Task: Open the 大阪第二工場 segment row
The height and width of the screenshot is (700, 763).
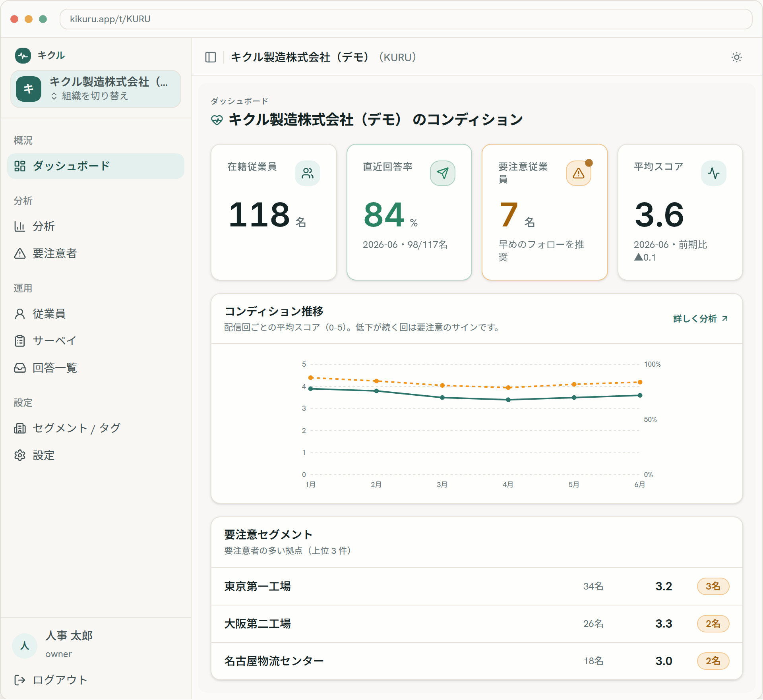Action: (477, 624)
